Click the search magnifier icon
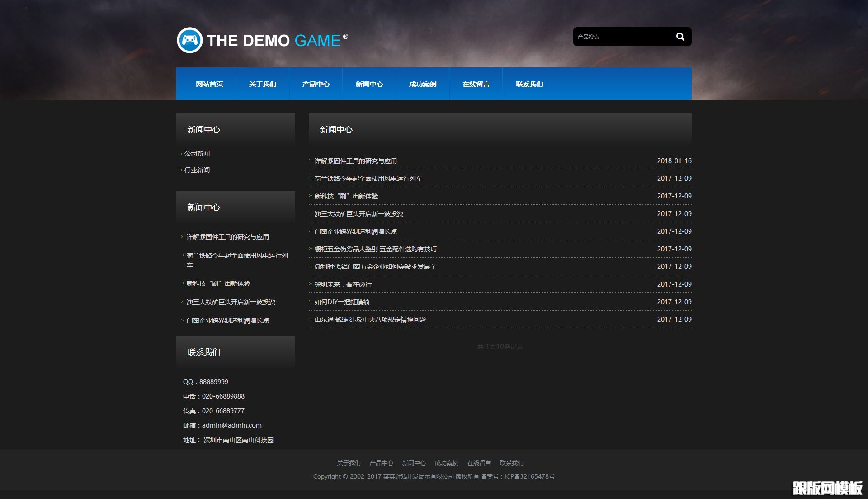 click(680, 37)
